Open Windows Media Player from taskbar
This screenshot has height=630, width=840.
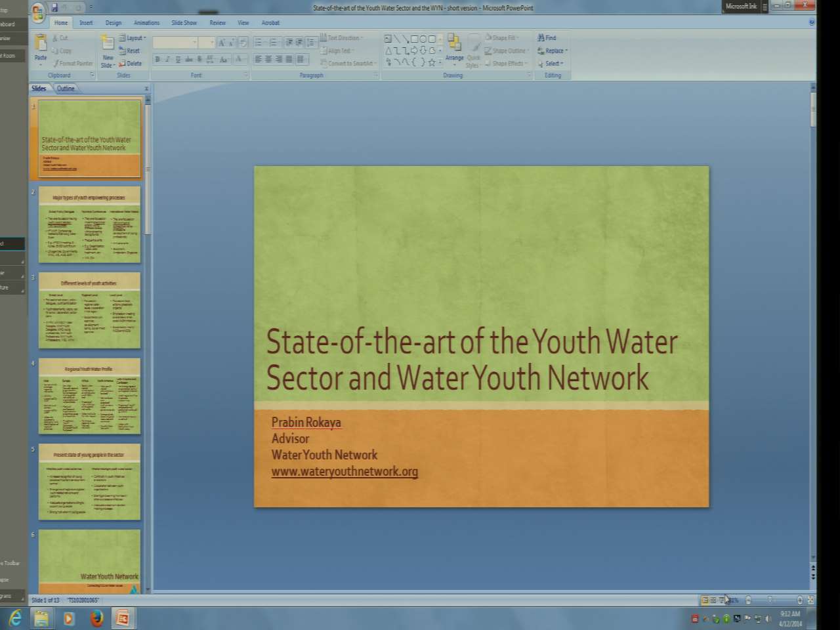(x=69, y=618)
